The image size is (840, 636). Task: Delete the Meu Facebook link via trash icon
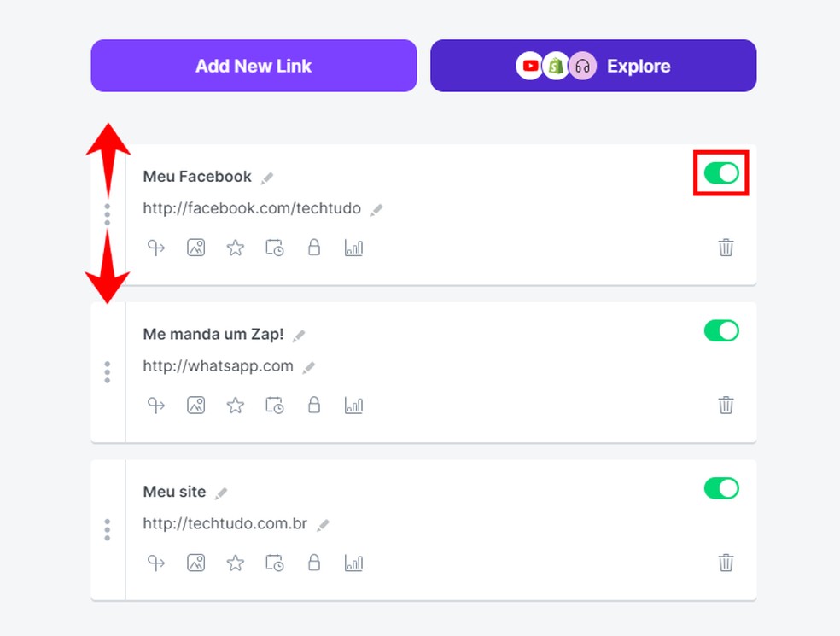tap(726, 248)
